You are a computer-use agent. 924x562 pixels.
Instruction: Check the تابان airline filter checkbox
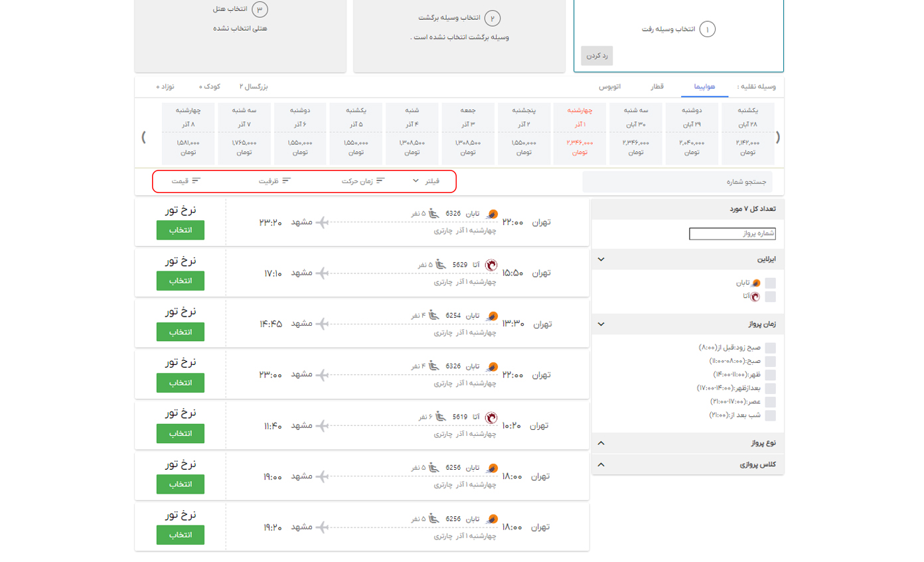click(x=770, y=283)
